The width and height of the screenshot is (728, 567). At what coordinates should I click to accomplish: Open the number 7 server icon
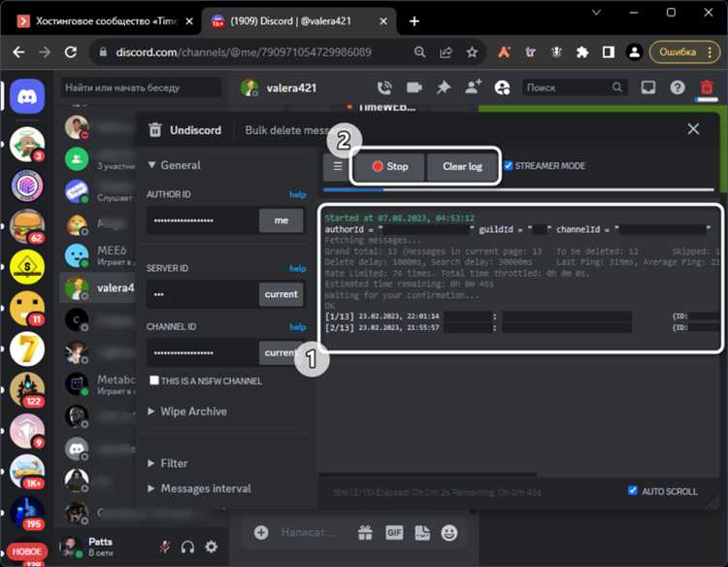pos(27,349)
